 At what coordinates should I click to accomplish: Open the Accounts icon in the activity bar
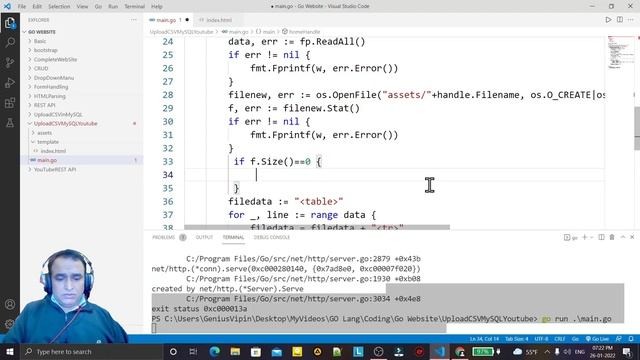(x=10, y=304)
